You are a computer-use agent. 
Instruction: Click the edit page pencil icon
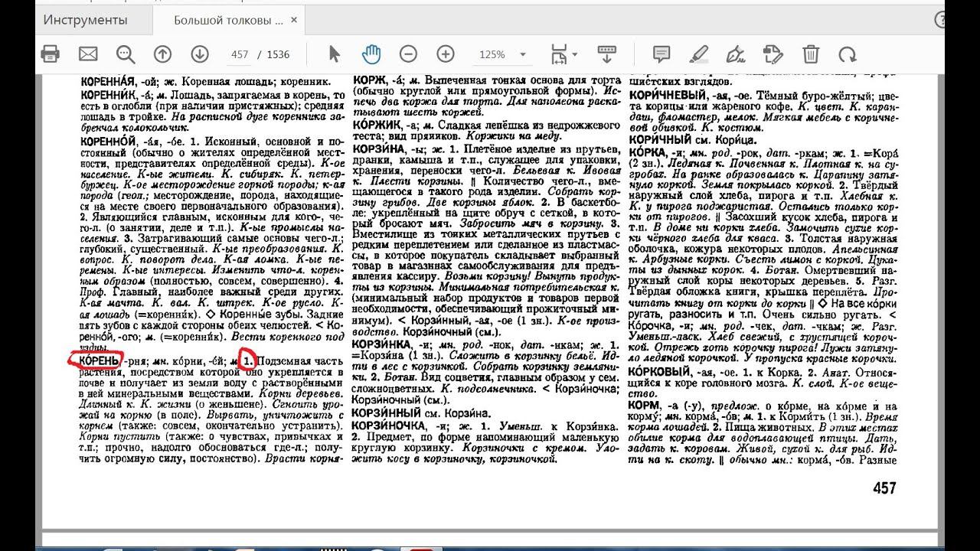(x=773, y=54)
